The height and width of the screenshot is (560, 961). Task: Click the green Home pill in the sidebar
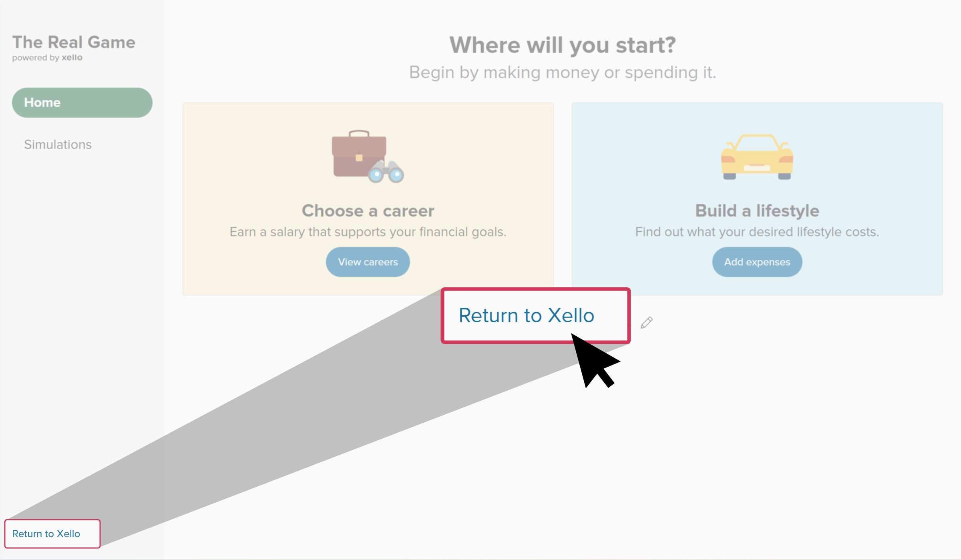tap(82, 102)
